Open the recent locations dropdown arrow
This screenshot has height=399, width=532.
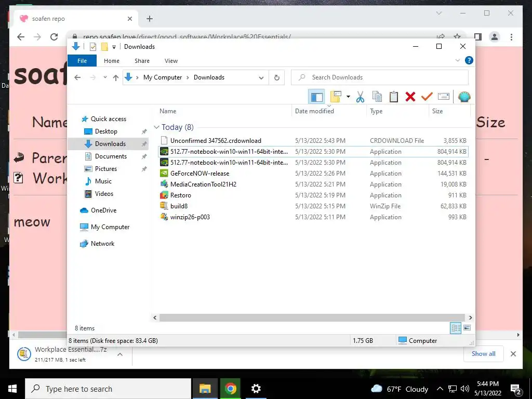tap(105, 77)
